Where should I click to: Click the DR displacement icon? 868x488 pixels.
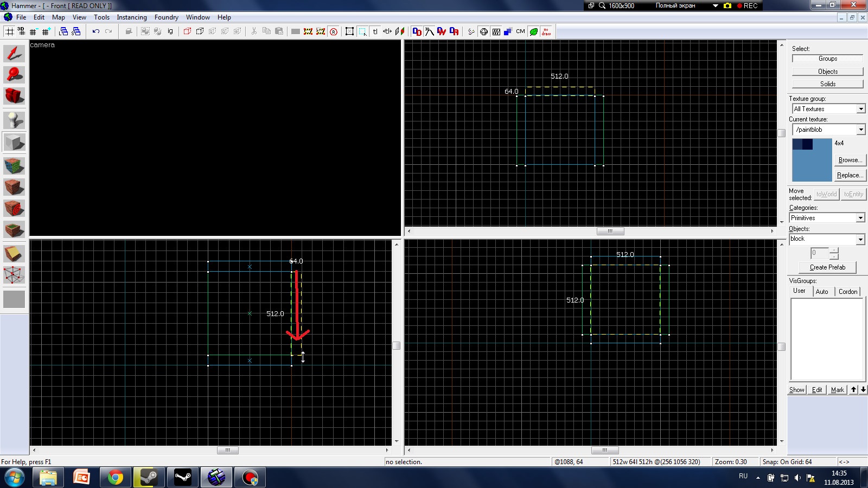454,31
